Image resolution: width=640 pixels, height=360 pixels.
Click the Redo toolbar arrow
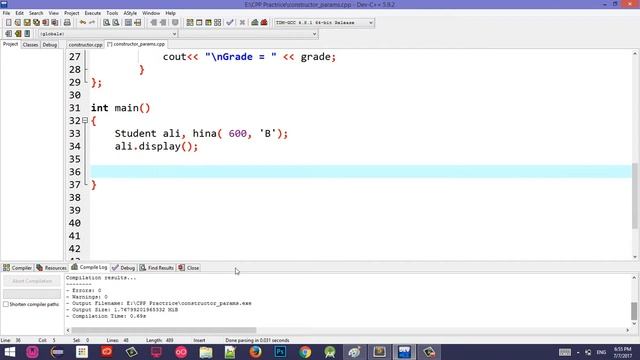pyautogui.click(x=92, y=23)
